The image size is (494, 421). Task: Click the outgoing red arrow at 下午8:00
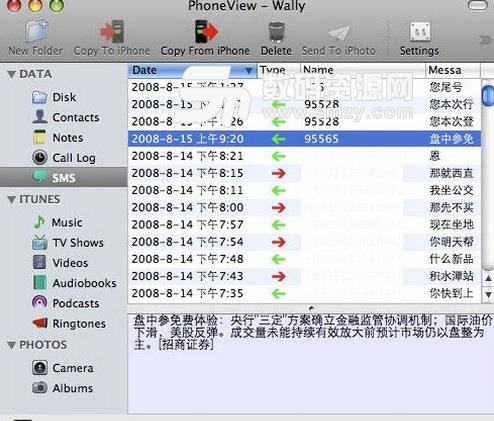[x=279, y=208]
